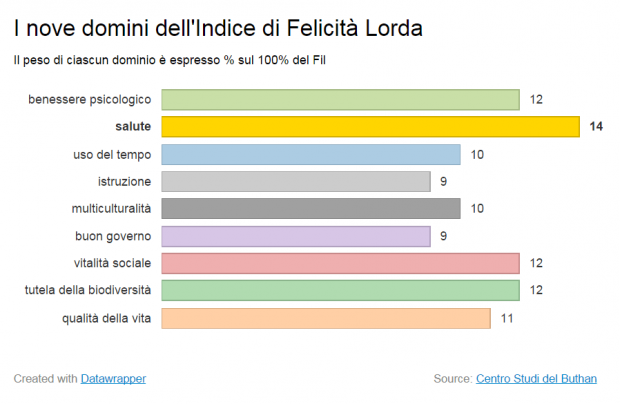Screen dimensions: 620x404
Task: Click the orange qualità della vita bar
Action: [326, 318]
